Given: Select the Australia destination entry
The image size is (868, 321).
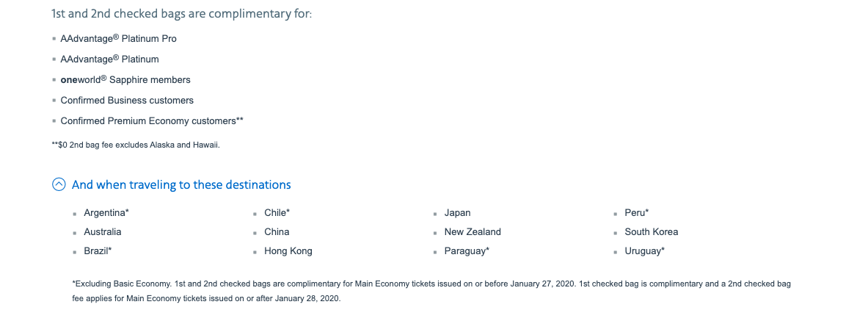Looking at the screenshot, I should (x=103, y=231).
